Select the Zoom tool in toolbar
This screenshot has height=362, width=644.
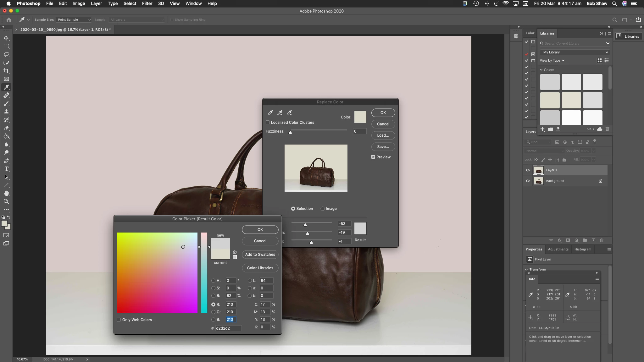click(6, 201)
